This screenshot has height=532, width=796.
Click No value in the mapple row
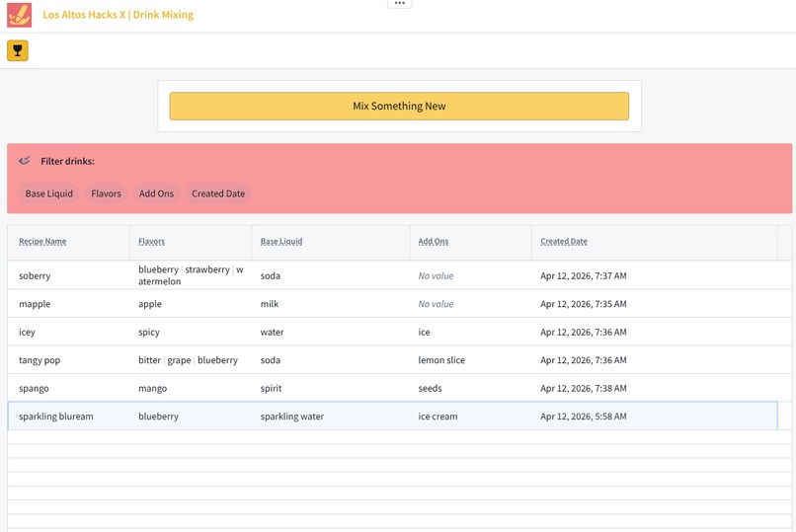click(x=436, y=304)
